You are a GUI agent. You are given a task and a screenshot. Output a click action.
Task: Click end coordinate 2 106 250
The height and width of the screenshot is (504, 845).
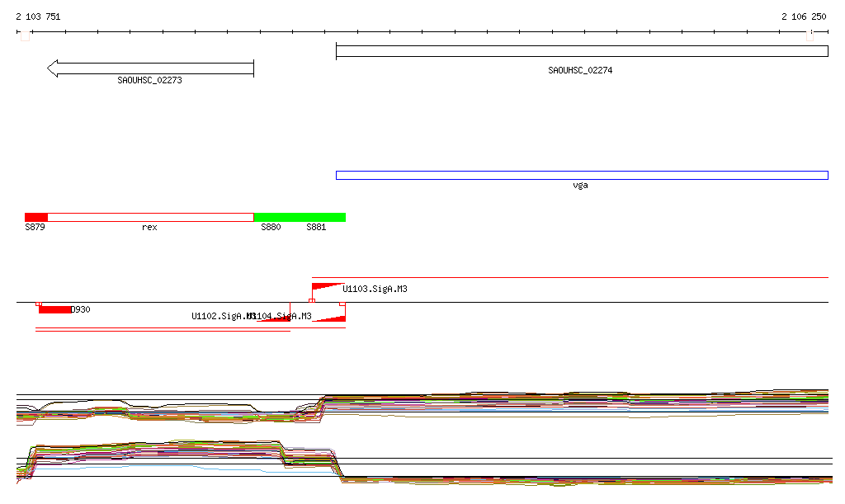click(804, 16)
